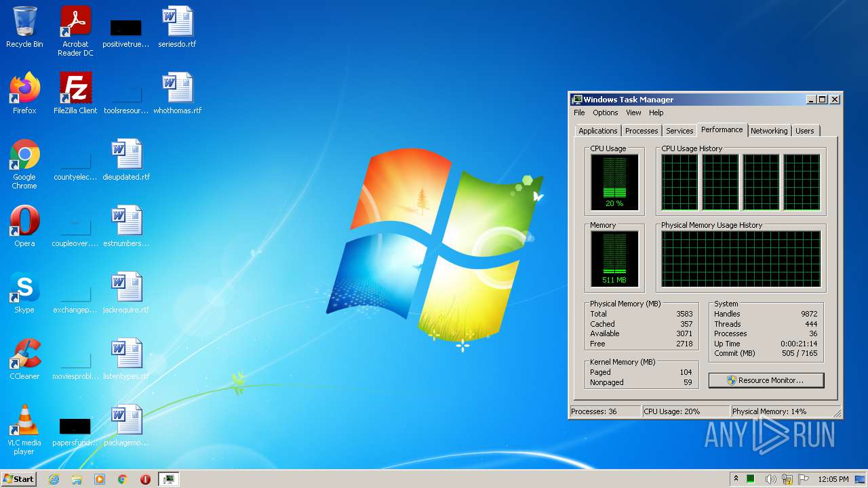Viewport: 868px width, 488px height.
Task: Switch to the Users tab
Action: pyautogui.click(x=805, y=131)
